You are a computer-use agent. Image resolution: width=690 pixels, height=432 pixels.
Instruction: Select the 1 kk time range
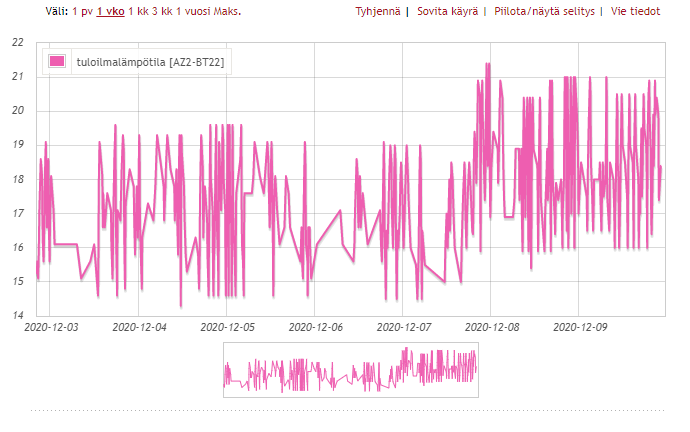[x=139, y=11]
